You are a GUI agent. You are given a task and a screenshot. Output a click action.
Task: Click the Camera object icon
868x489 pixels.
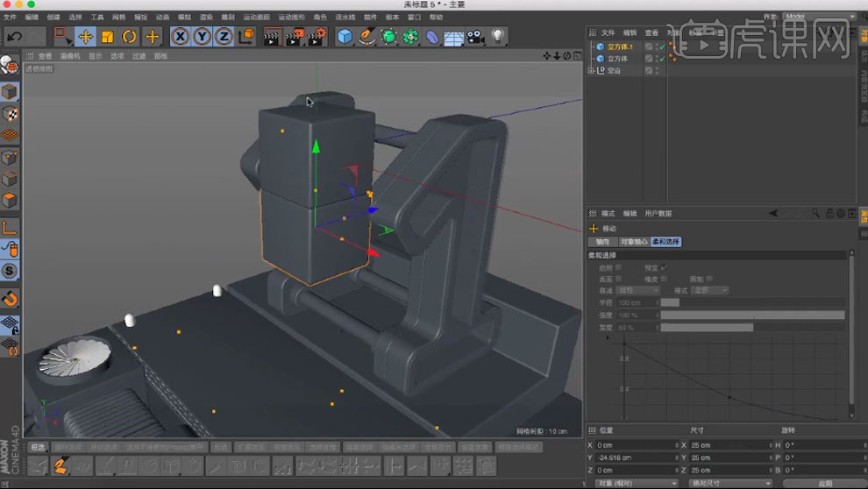point(475,36)
